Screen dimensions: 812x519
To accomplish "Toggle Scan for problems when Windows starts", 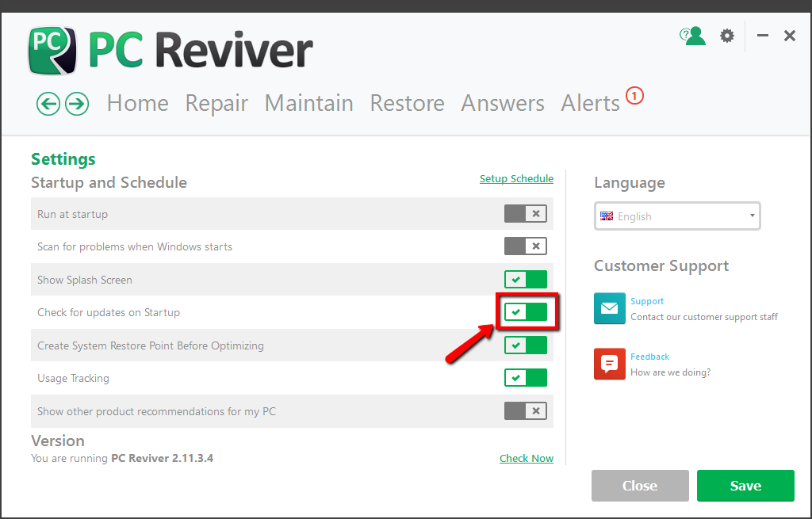I will pos(526,246).
